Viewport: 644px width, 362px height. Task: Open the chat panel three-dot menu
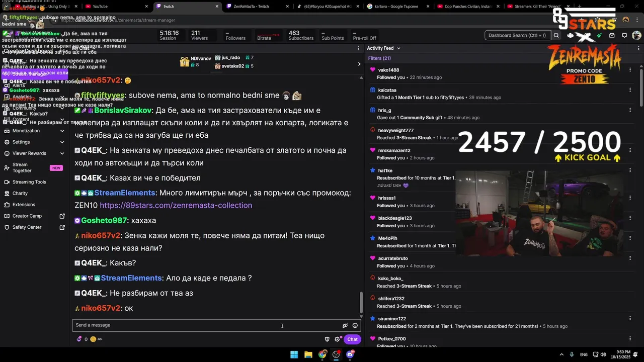click(x=359, y=48)
